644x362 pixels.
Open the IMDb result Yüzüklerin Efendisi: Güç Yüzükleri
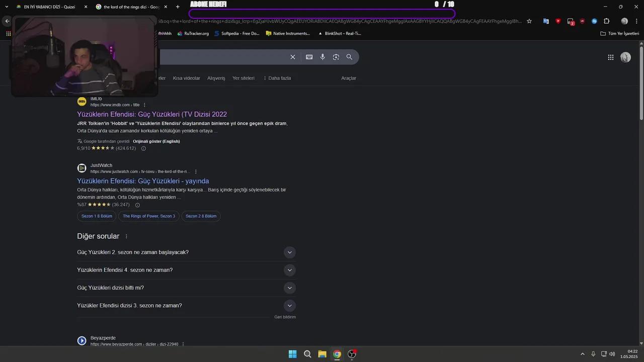pos(152,114)
